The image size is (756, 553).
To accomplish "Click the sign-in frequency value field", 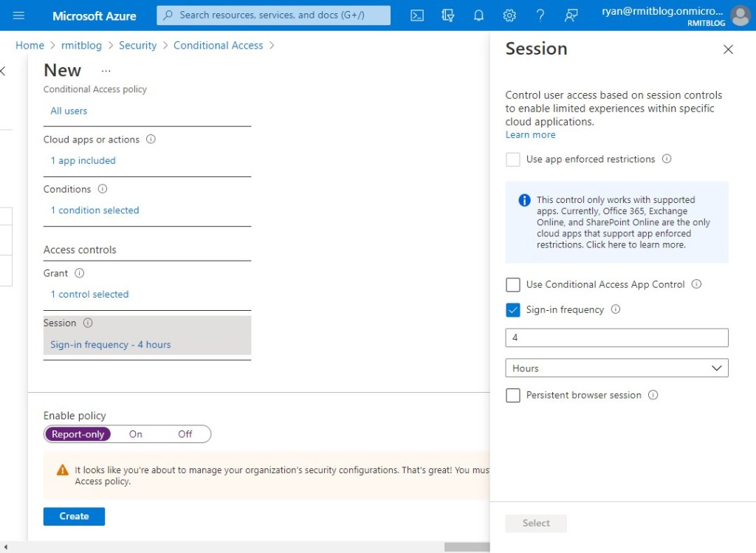I will (x=616, y=337).
